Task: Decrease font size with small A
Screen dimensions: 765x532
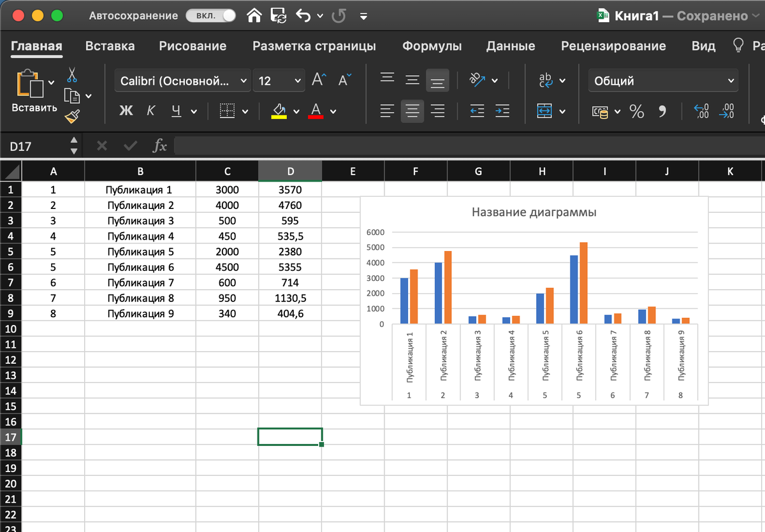Action: tap(345, 80)
